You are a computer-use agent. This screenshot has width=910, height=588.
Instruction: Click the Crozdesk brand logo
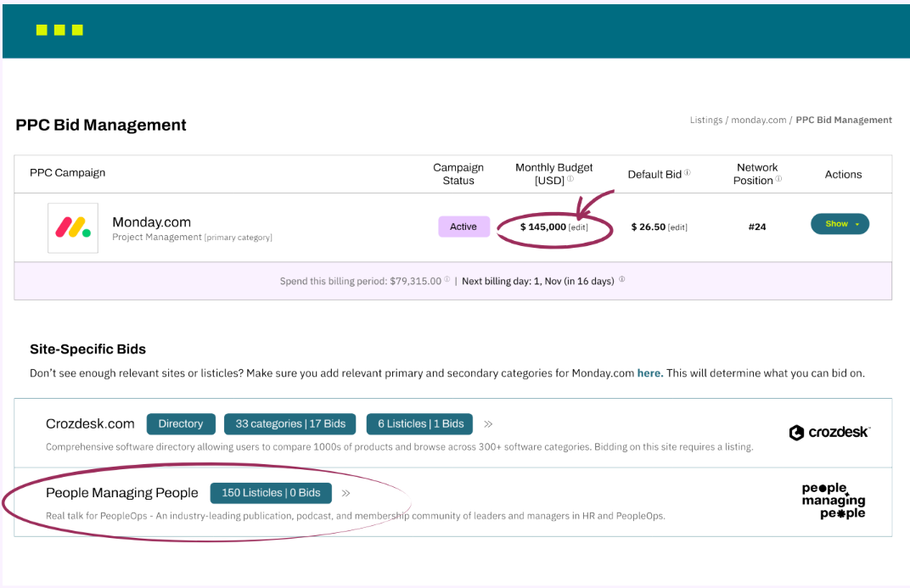pos(829,432)
